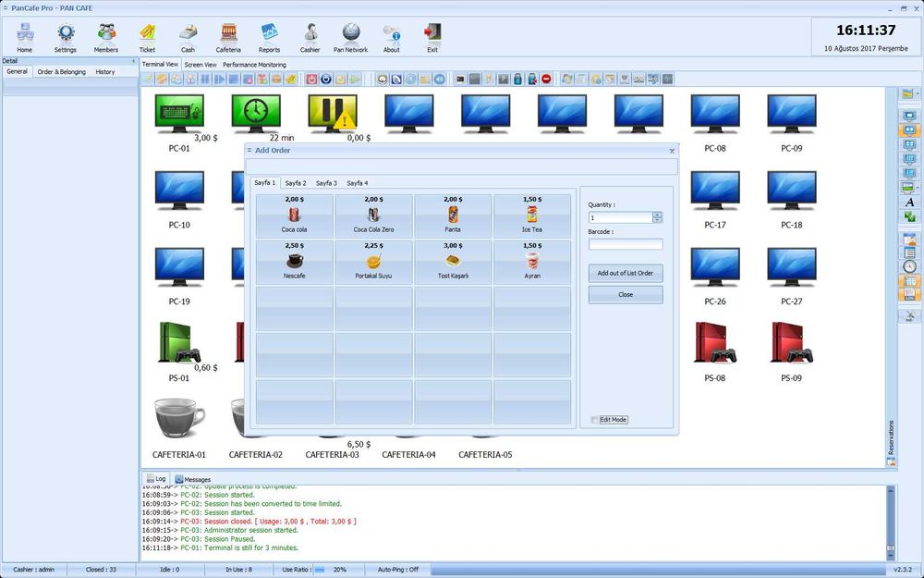Click the Close button in Add Order

point(626,295)
